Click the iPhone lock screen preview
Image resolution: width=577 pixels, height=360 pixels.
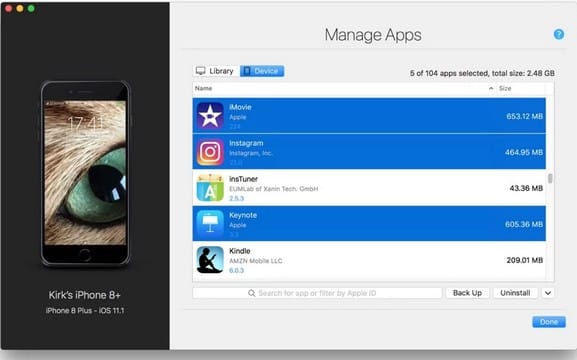[x=85, y=173]
